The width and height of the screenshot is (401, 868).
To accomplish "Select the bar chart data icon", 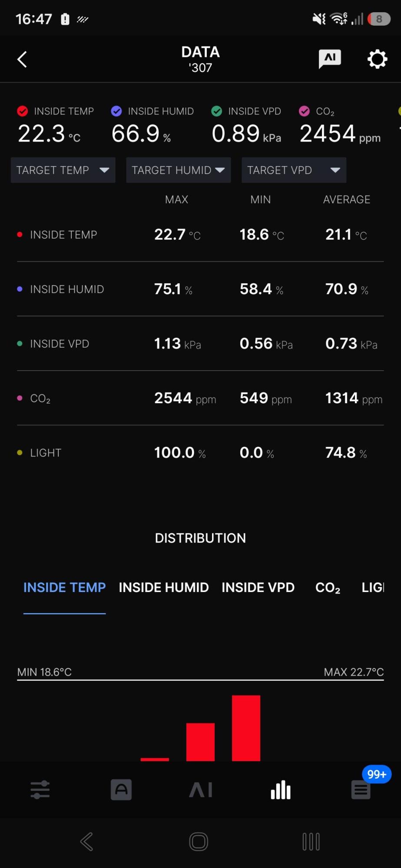I will 281,789.
